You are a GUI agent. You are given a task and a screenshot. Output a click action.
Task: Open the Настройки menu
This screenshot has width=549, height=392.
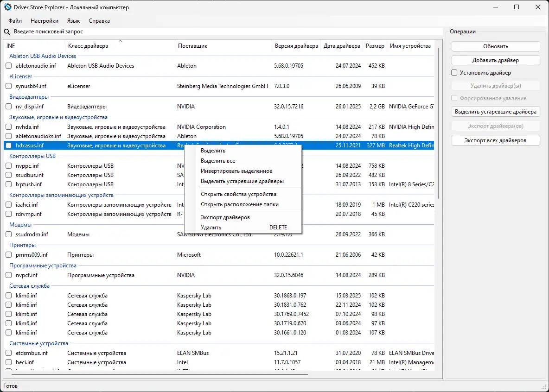point(45,21)
